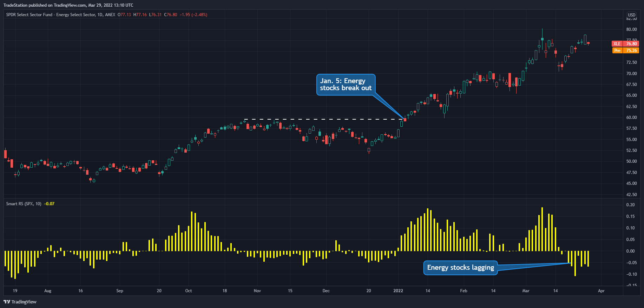Click the TradingView logo at bottom left
Viewport: 644px width, 308px height.
point(20,302)
